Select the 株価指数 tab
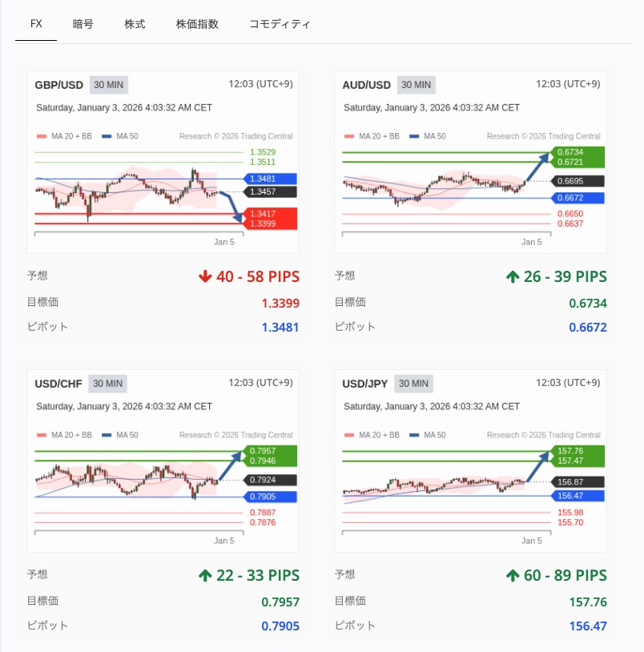 pyautogui.click(x=197, y=24)
